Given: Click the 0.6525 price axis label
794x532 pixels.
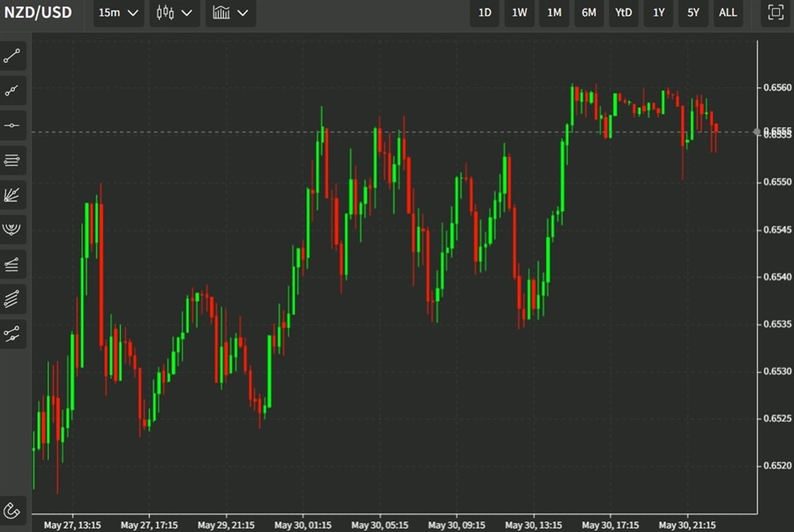Looking at the screenshot, I should point(777,418).
